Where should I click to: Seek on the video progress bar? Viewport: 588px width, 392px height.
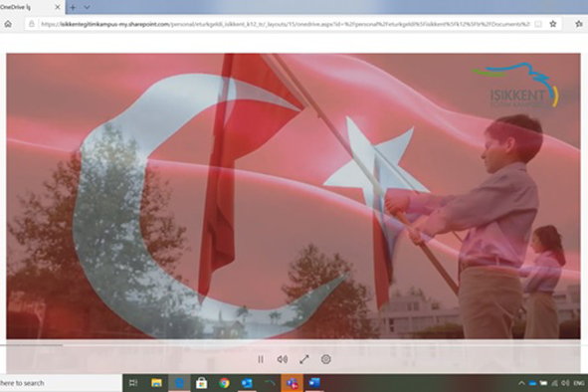(294, 344)
